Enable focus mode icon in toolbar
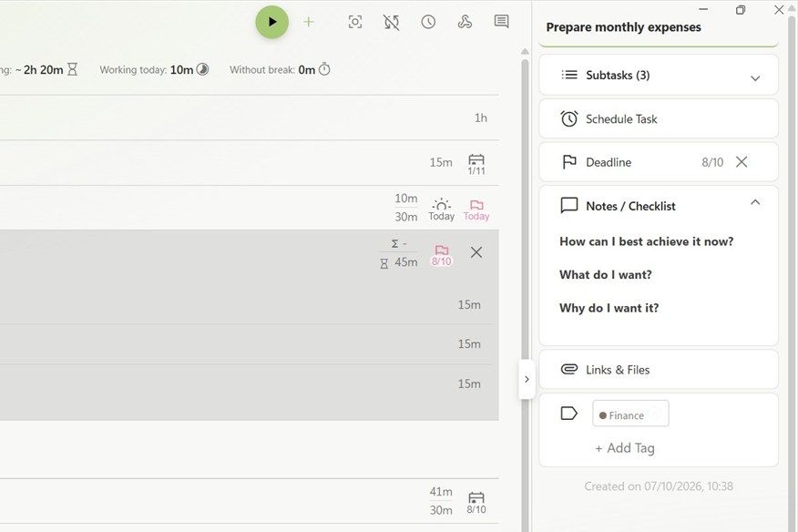The image size is (798, 532). [354, 22]
